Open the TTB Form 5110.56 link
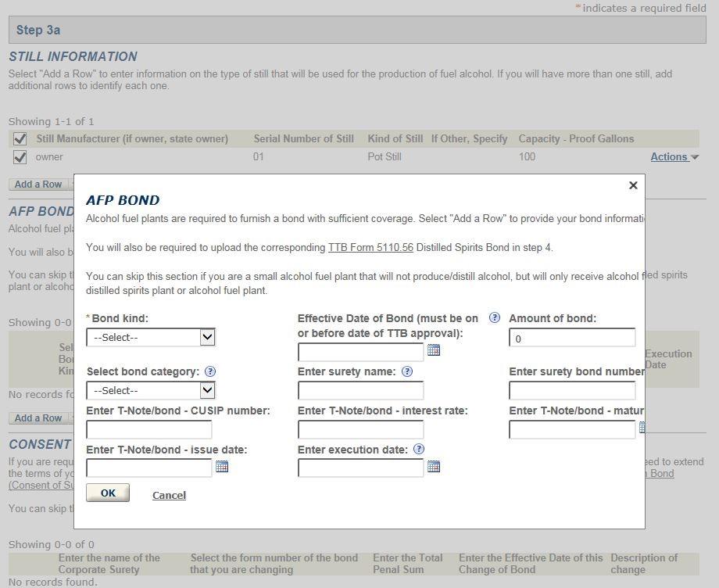Image resolution: width=719 pixels, height=588 pixels. click(x=370, y=248)
